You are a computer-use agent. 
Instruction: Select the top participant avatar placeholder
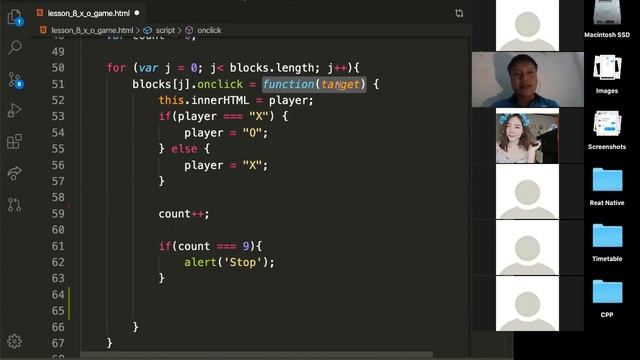[x=527, y=25]
